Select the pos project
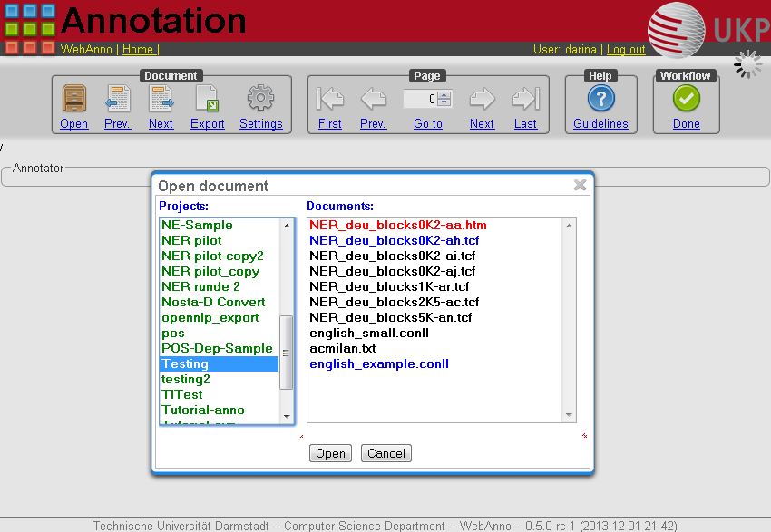771x532 pixels. (220, 333)
